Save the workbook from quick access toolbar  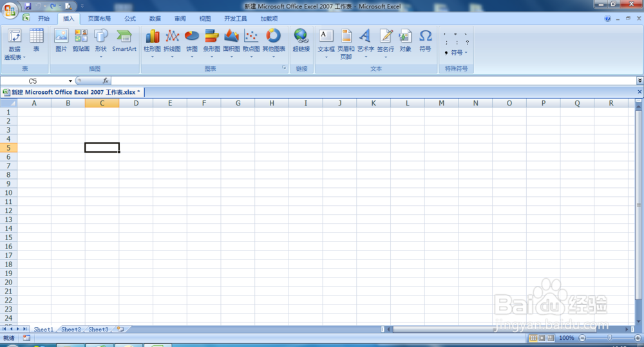coord(28,6)
